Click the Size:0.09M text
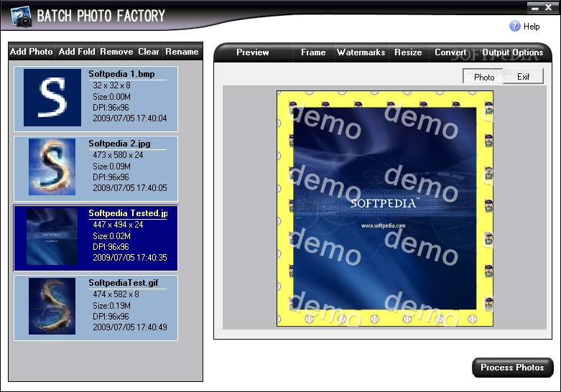 [111, 167]
